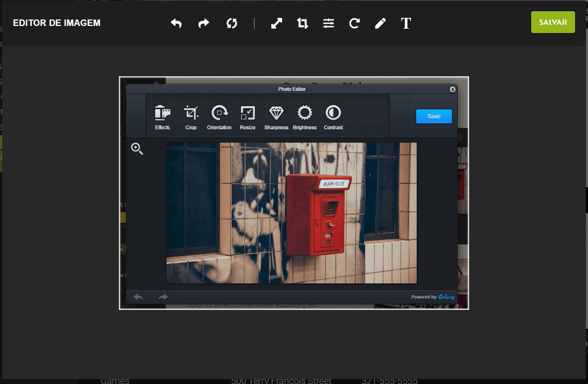Viewport: 588px width, 384px height.
Task: Open Orientation tool in Photo Editor
Action: pos(219,117)
